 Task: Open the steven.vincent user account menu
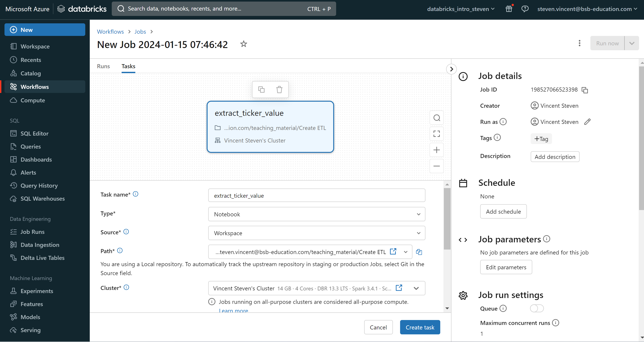587,9
